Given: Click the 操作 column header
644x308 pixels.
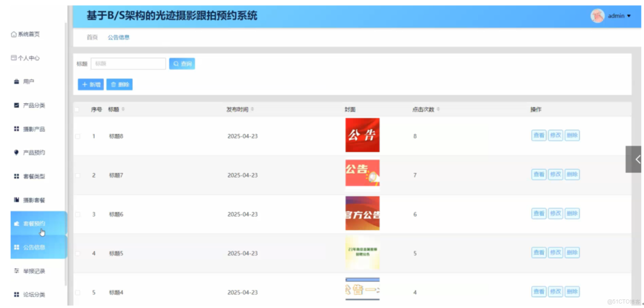Looking at the screenshot, I should click(x=536, y=109).
